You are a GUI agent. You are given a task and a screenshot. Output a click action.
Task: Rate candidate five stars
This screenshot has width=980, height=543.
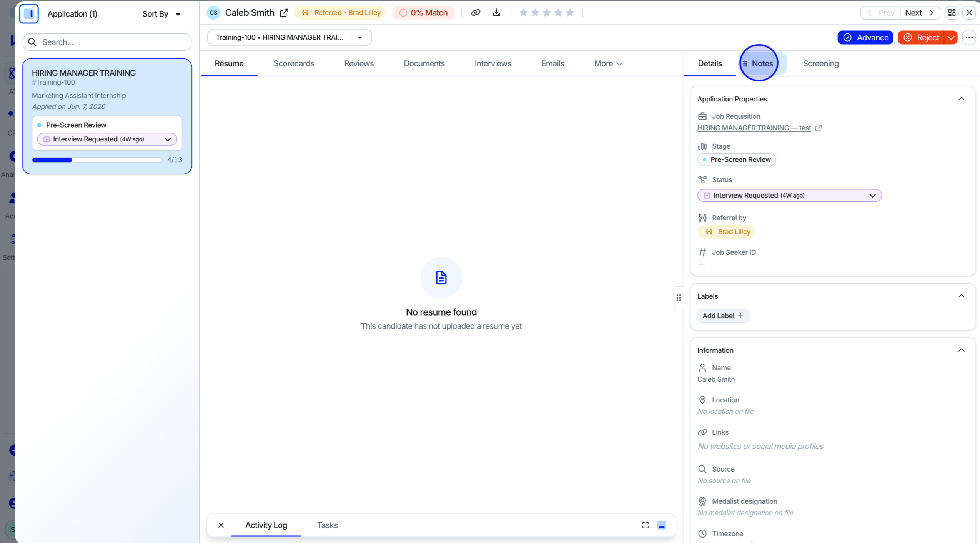tap(569, 13)
